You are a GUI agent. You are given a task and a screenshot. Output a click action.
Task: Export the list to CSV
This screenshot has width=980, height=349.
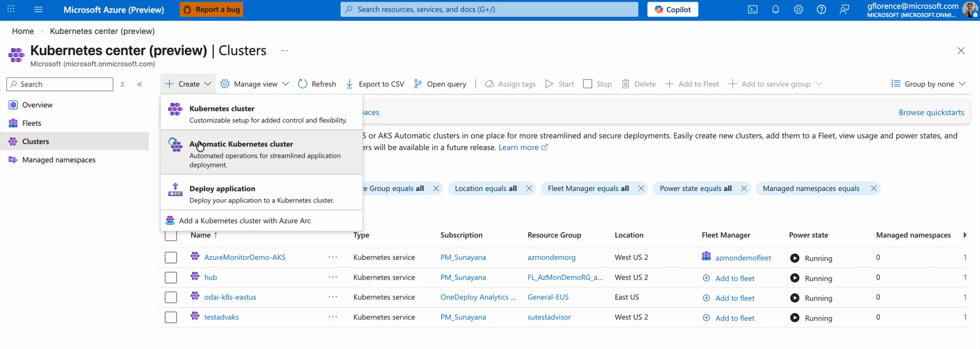[375, 84]
